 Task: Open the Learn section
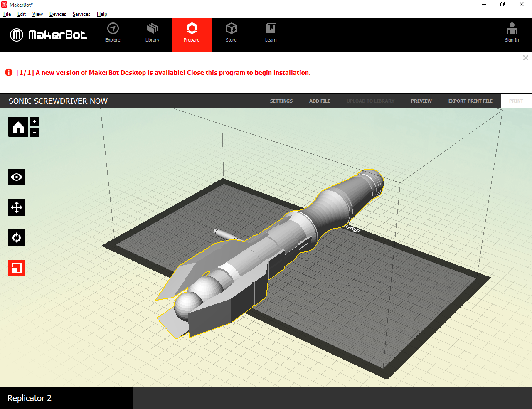click(x=271, y=33)
